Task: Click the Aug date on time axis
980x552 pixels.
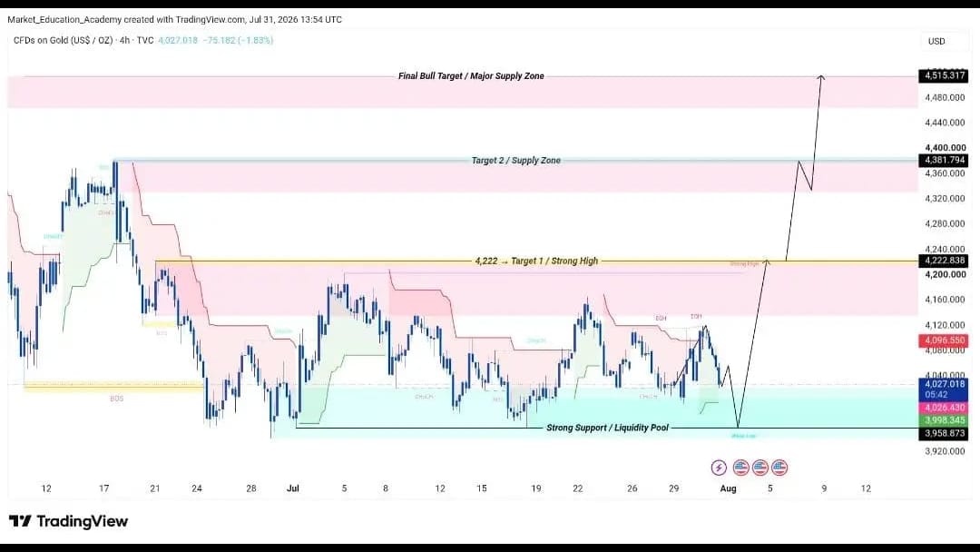Action: click(728, 488)
